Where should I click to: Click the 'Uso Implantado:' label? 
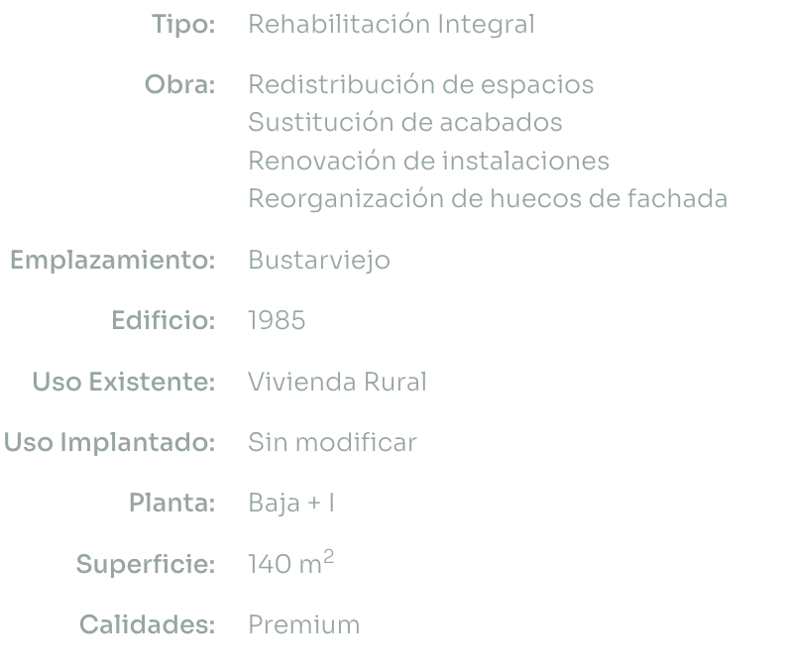click(110, 442)
